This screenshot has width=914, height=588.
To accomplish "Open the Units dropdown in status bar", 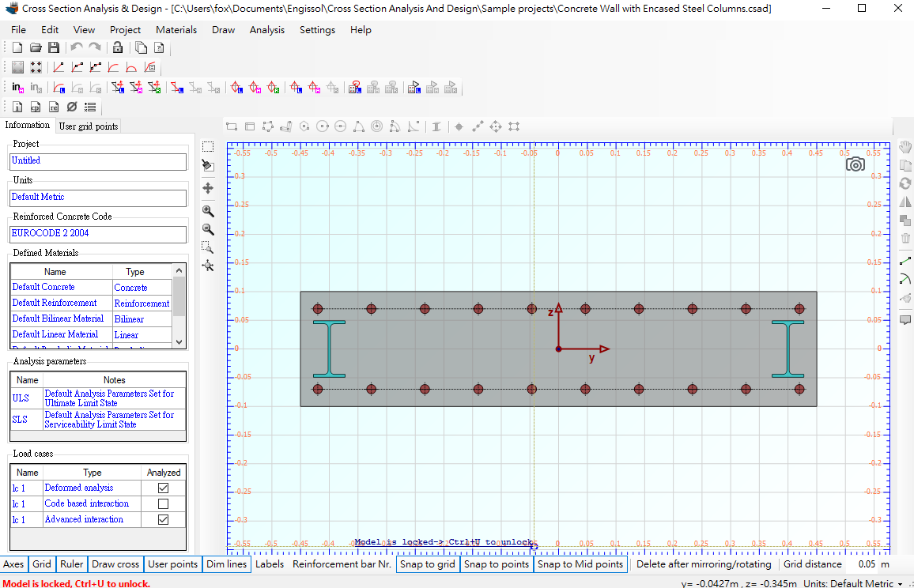I will click(900, 583).
